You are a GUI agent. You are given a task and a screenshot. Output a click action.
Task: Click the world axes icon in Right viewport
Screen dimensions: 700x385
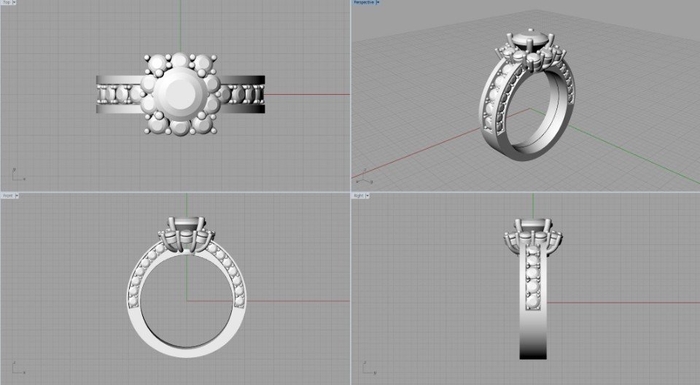point(369,368)
